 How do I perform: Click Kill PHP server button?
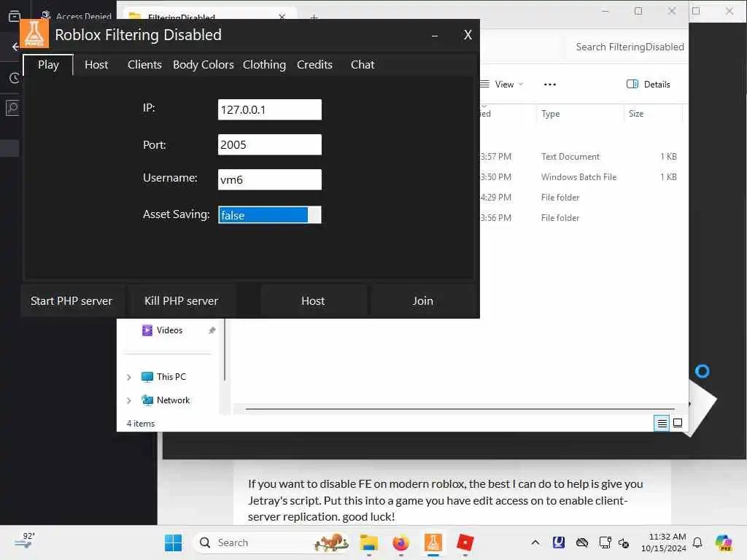pyautogui.click(x=182, y=301)
